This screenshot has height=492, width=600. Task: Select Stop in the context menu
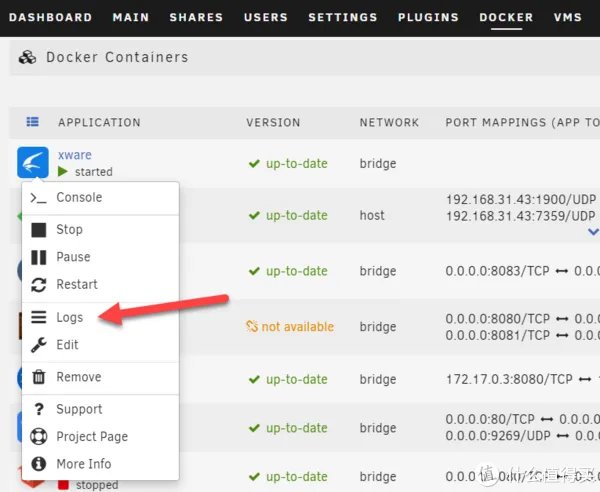(69, 229)
